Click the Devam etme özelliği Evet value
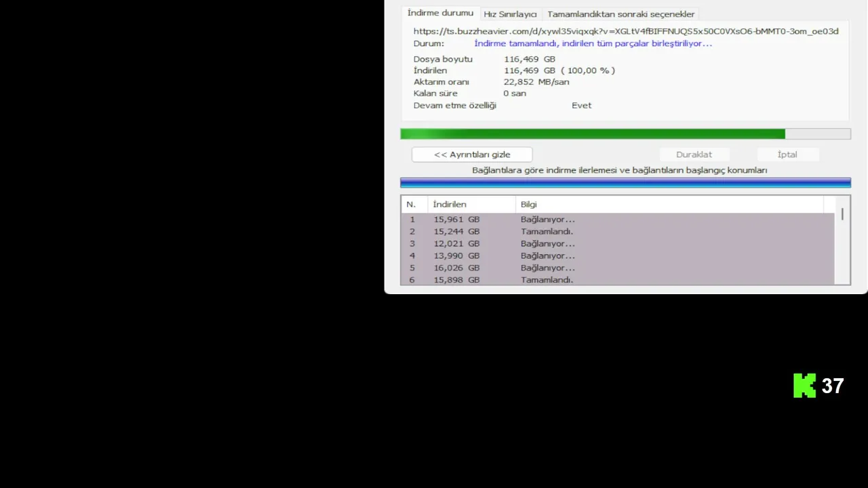This screenshot has height=488, width=868. (x=581, y=106)
